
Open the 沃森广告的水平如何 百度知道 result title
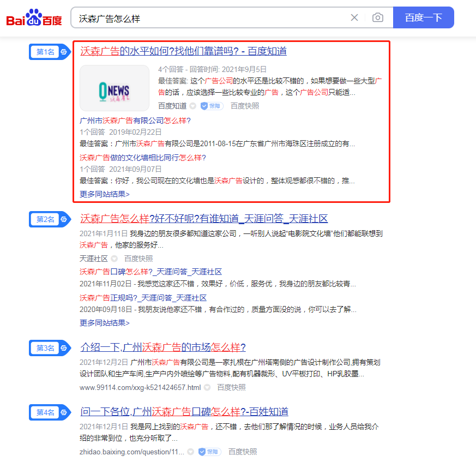[183, 51]
